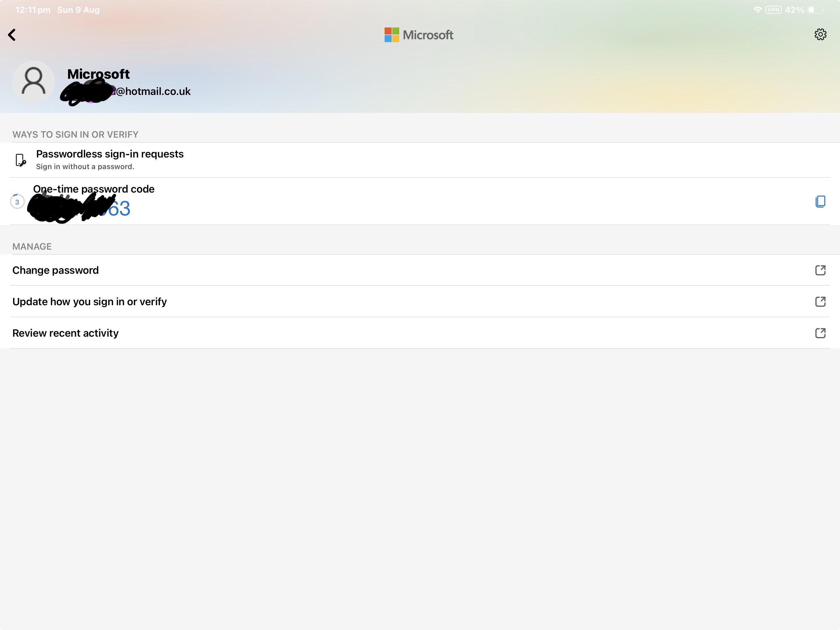Tap the Change password external link icon
The image size is (840, 630).
pos(820,270)
